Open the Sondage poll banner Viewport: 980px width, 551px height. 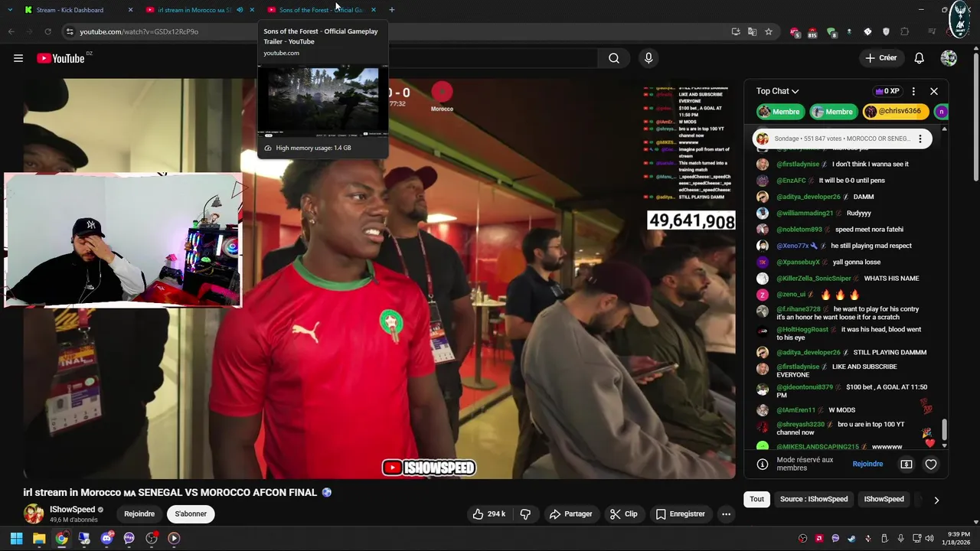(842, 139)
